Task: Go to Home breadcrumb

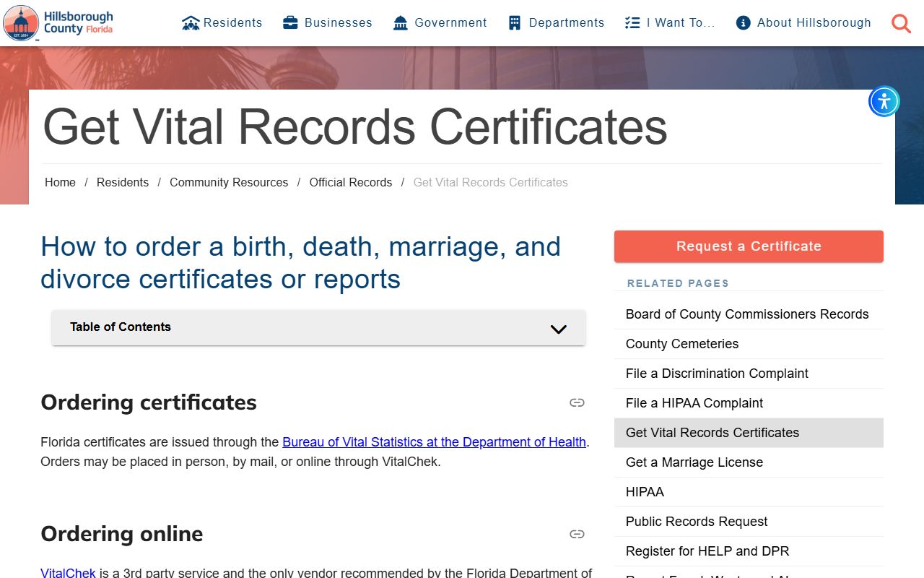Action: [60, 183]
